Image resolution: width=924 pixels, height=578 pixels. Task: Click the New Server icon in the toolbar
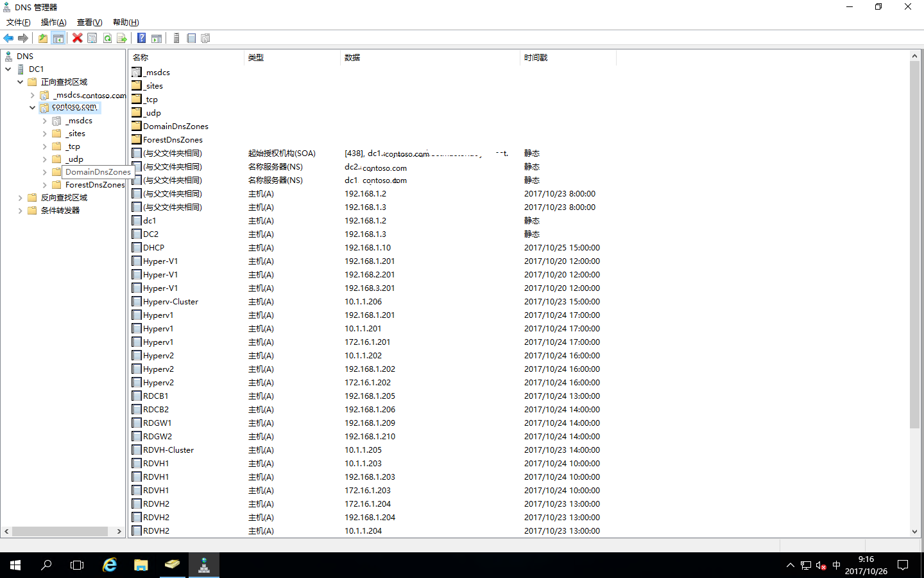click(x=176, y=39)
